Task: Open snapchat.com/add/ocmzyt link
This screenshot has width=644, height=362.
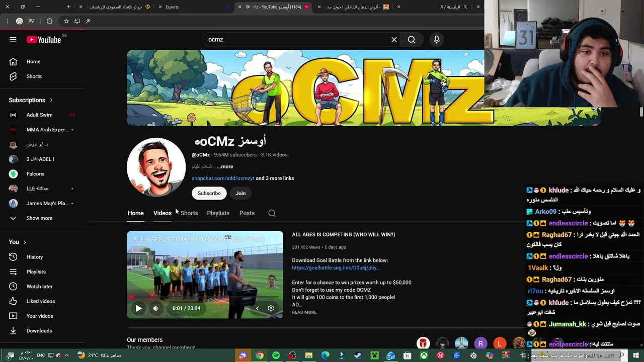Action: tap(223, 178)
